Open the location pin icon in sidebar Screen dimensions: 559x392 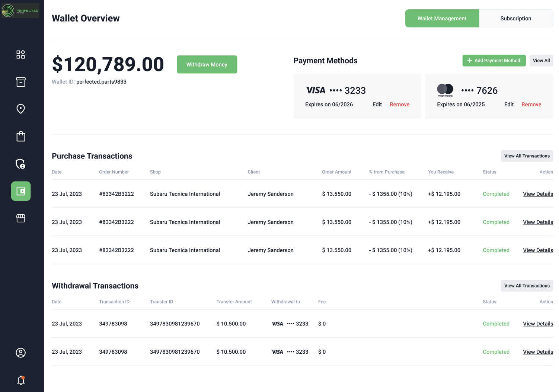pos(21,109)
